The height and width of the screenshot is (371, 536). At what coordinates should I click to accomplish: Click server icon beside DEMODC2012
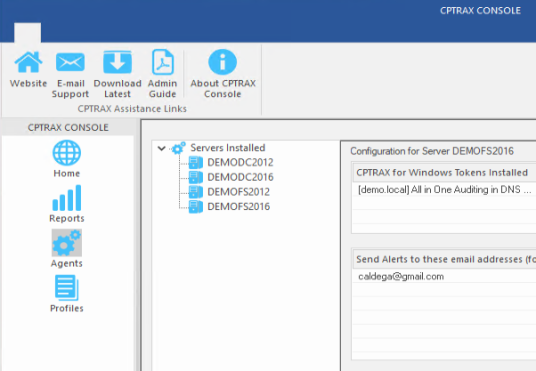point(196,162)
